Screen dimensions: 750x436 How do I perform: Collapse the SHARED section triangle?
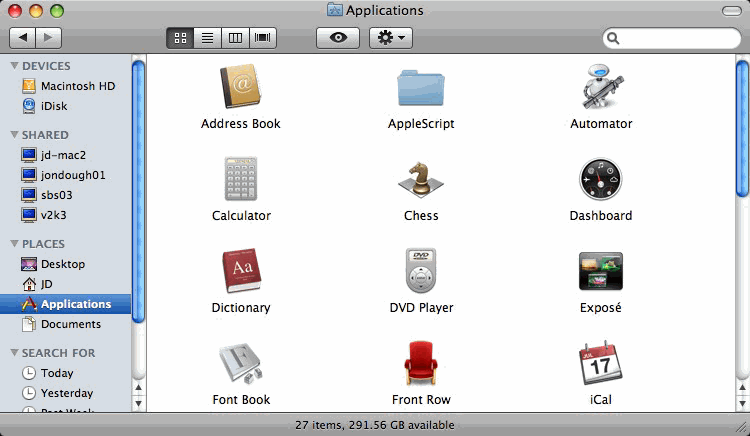[x=14, y=135]
